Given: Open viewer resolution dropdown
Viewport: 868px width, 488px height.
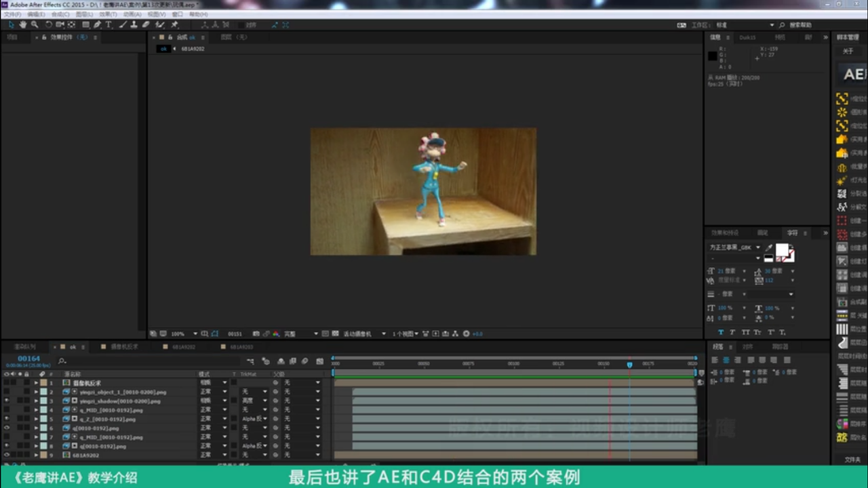Looking at the screenshot, I should 301,333.
